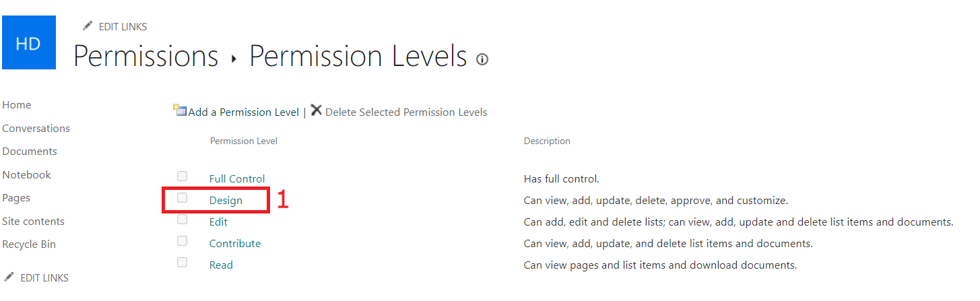This screenshot has width=980, height=301.
Task: Click the pencil icon beside top EDIT LINKS
Action: [87, 26]
